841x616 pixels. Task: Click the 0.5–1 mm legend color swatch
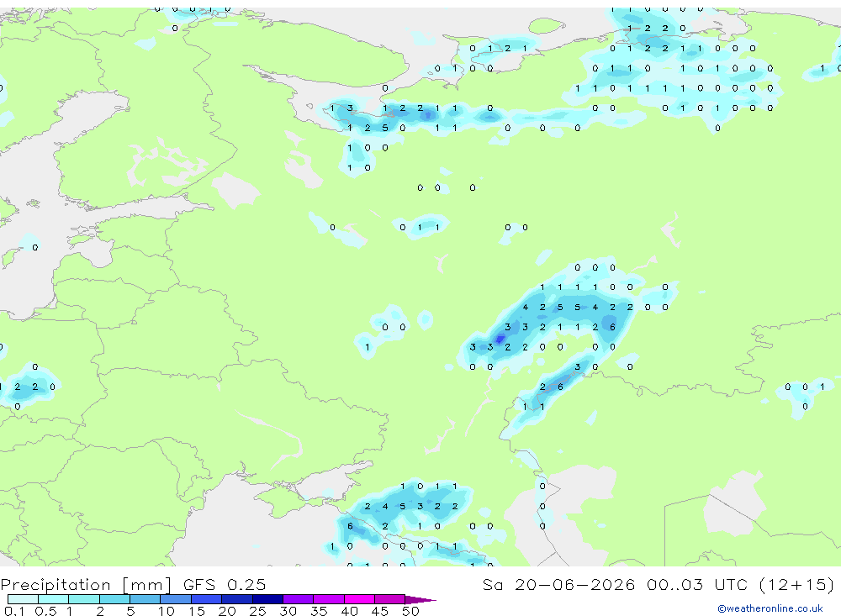coord(53,599)
